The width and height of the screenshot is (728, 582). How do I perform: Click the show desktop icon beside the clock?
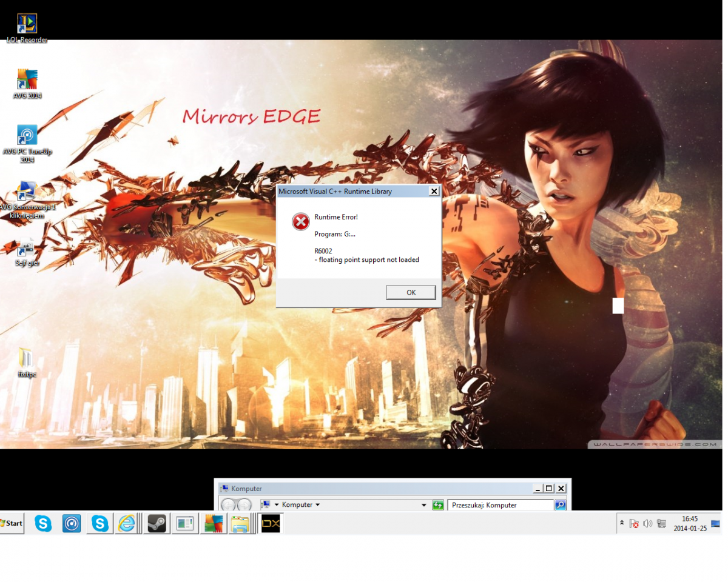pos(716,524)
